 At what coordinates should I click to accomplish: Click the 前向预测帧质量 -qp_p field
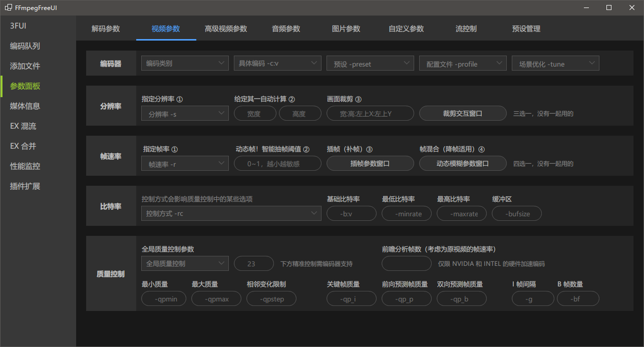[407, 298]
